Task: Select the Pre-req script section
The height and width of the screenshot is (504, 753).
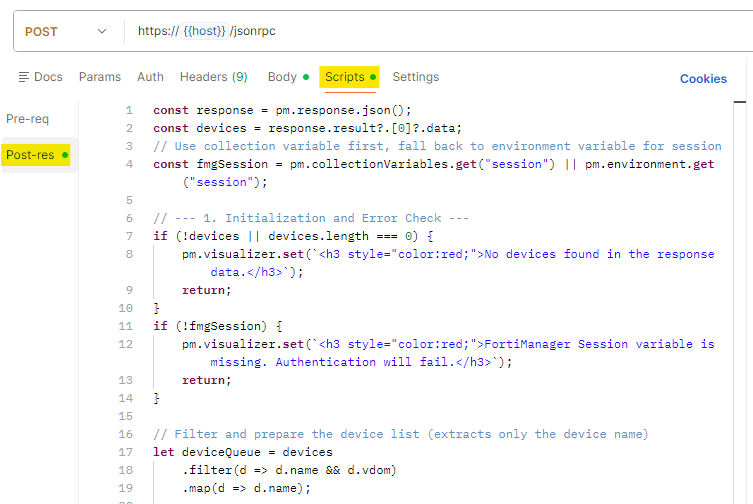Action: click(x=27, y=119)
